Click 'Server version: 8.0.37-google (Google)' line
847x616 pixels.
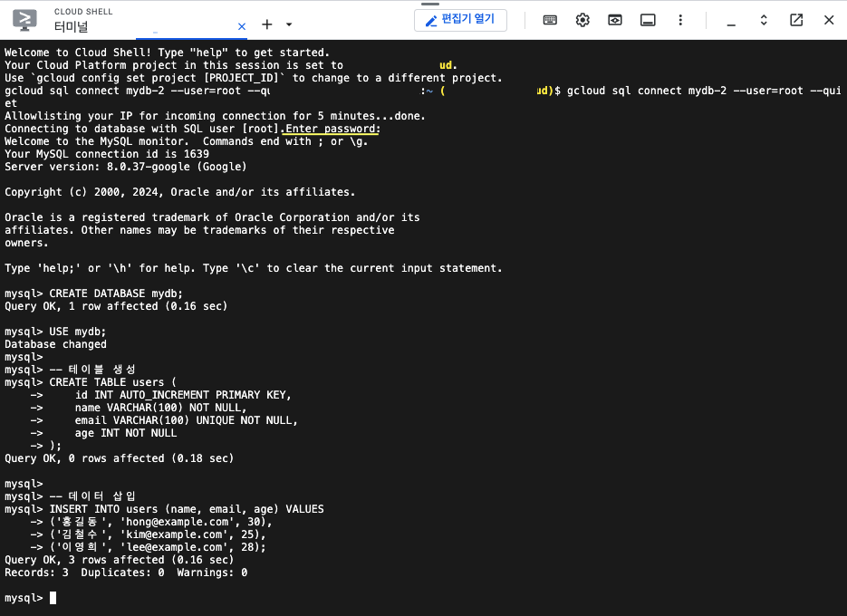(x=126, y=167)
